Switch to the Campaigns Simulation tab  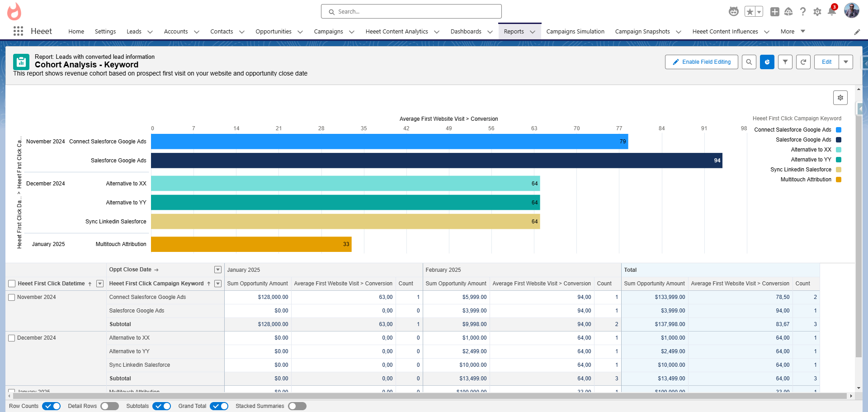pyautogui.click(x=575, y=32)
